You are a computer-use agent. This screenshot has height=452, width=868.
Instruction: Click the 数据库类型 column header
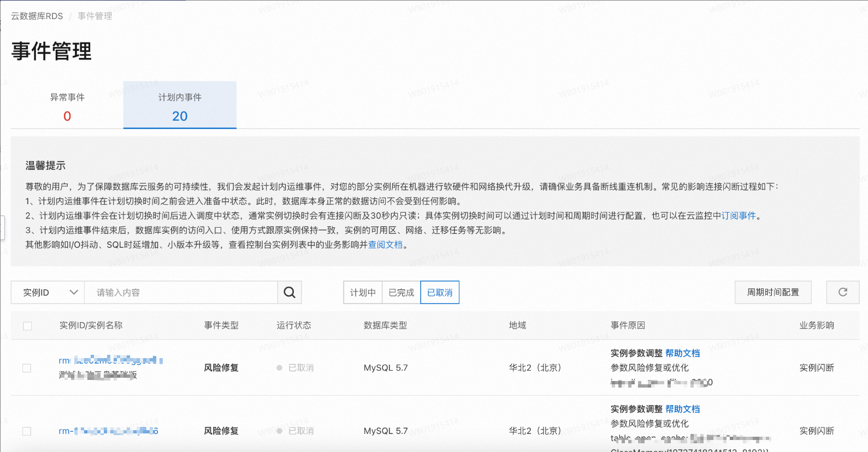pyautogui.click(x=386, y=325)
